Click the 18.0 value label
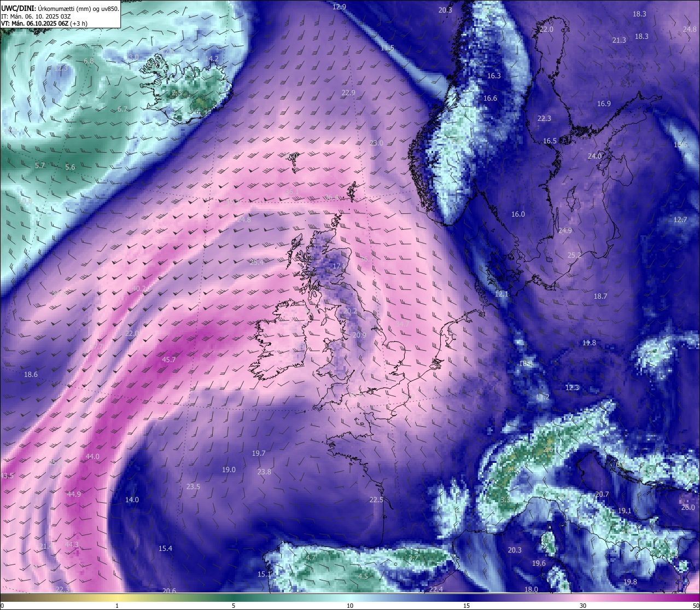The image size is (700, 610). click(x=531, y=590)
